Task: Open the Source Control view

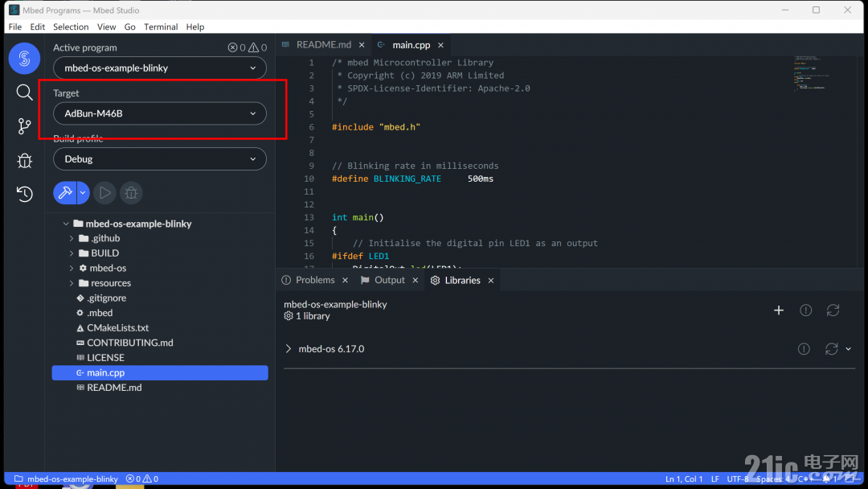Action: coord(24,126)
